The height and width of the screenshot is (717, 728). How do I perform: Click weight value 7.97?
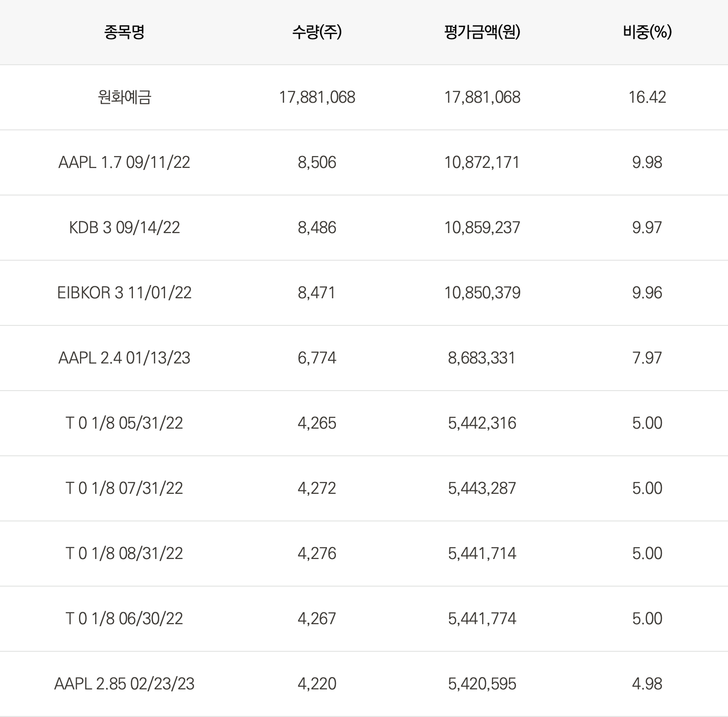coord(647,358)
